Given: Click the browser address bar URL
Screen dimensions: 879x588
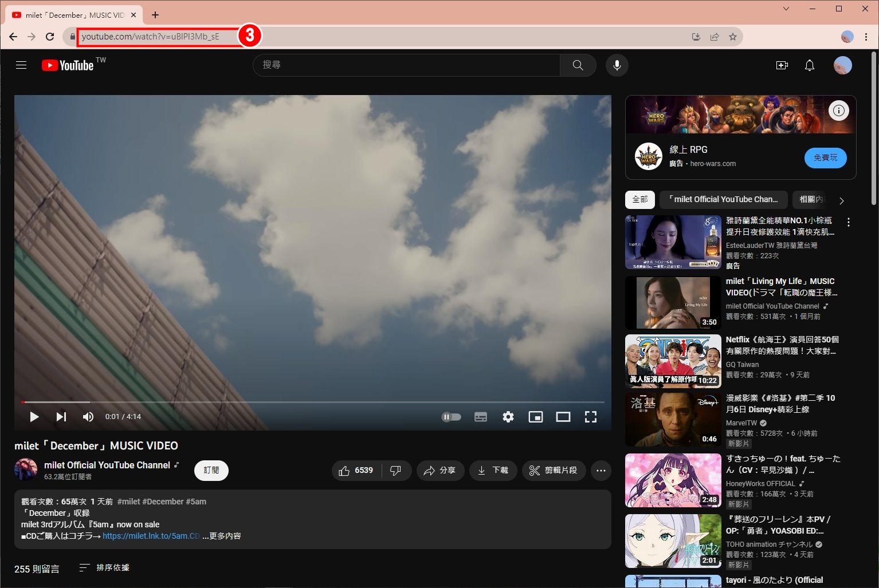Looking at the screenshot, I should (150, 37).
